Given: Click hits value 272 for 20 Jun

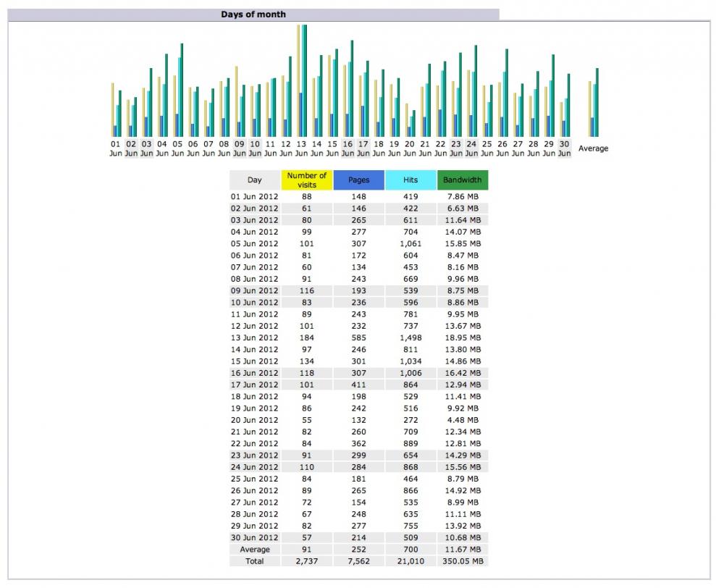Looking at the screenshot, I should point(410,420).
